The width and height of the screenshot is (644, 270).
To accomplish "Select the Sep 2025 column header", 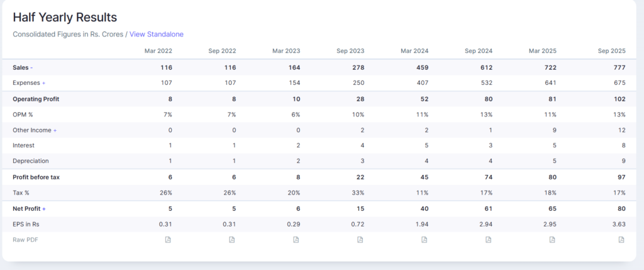I will [x=611, y=51].
